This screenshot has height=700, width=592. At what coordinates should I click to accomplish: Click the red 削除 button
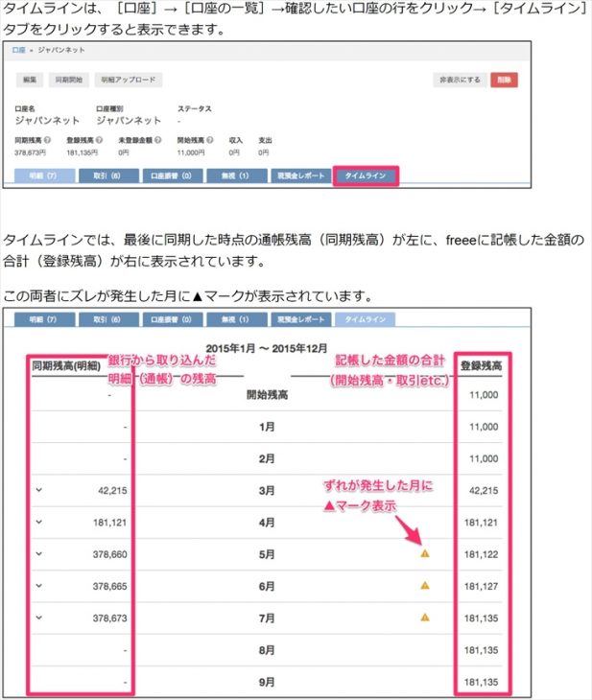502,80
